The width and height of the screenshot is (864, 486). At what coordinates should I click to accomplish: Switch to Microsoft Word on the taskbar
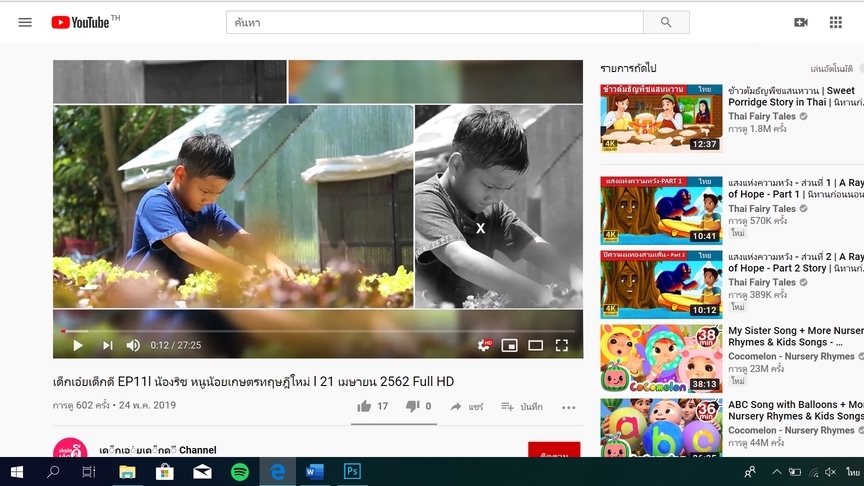coord(315,472)
